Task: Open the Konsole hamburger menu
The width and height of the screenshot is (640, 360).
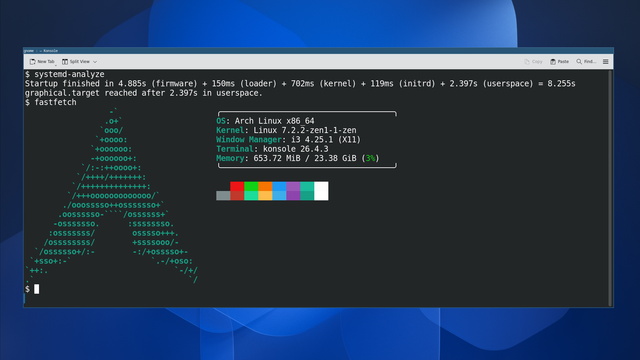Action: coord(606,62)
